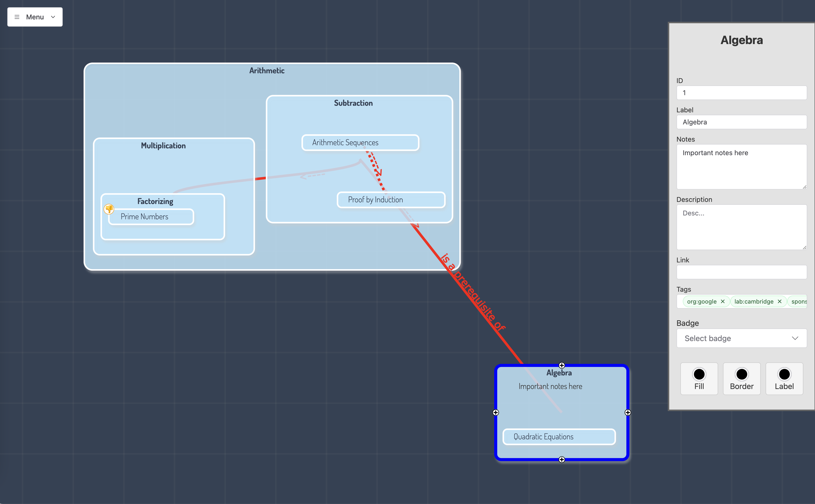This screenshot has width=815, height=504.
Task: Remove the org:google tag
Action: 723,301
